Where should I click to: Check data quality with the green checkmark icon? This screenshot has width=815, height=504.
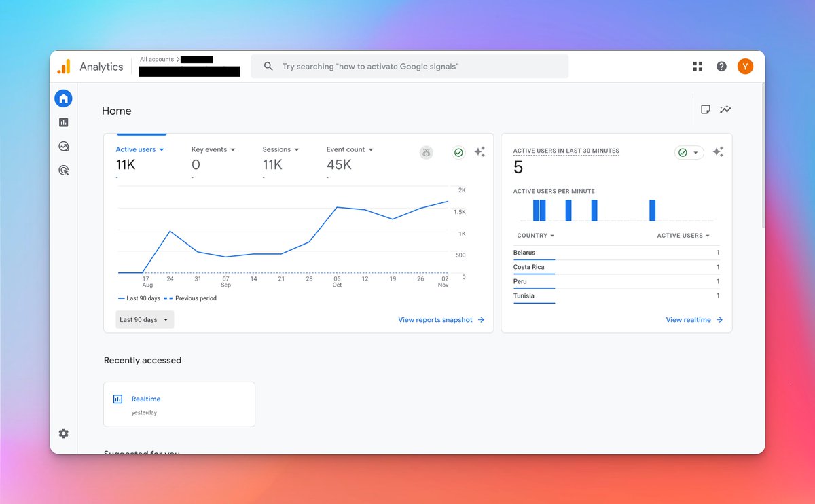[x=458, y=152]
